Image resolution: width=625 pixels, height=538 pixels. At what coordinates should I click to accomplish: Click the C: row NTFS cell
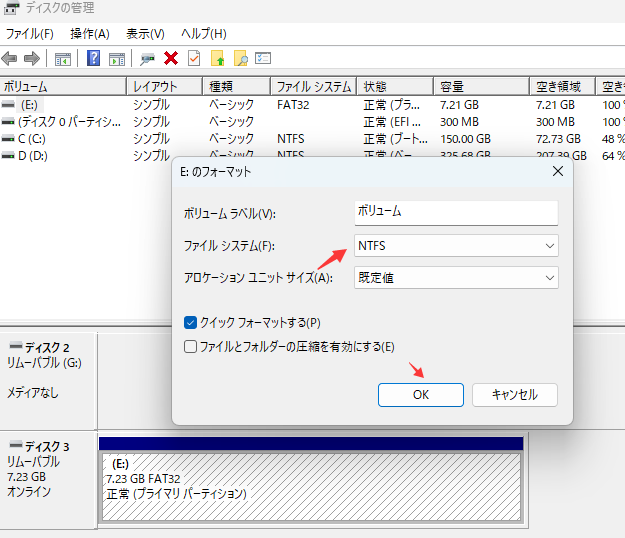pos(291,139)
